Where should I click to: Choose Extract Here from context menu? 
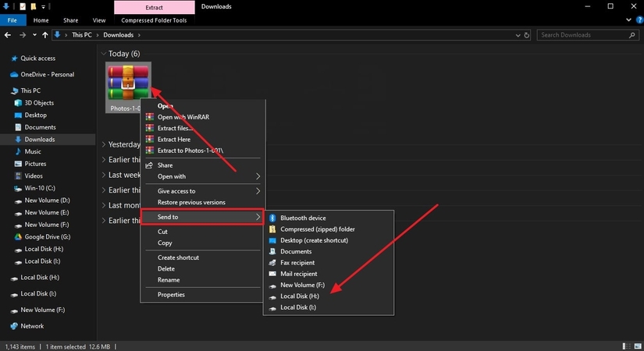coord(173,140)
